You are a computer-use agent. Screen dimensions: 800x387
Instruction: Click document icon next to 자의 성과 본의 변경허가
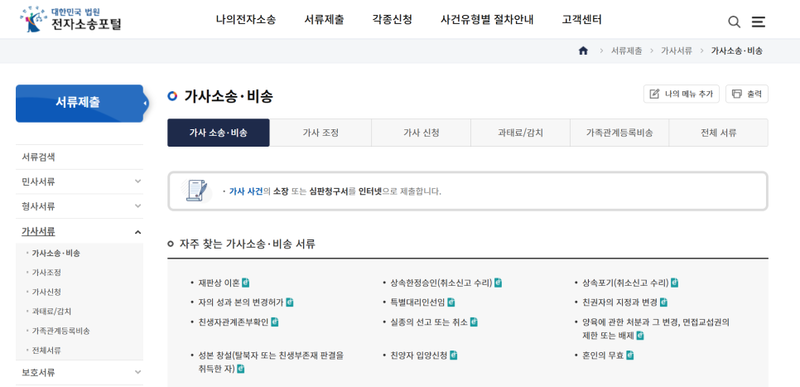[289, 302]
